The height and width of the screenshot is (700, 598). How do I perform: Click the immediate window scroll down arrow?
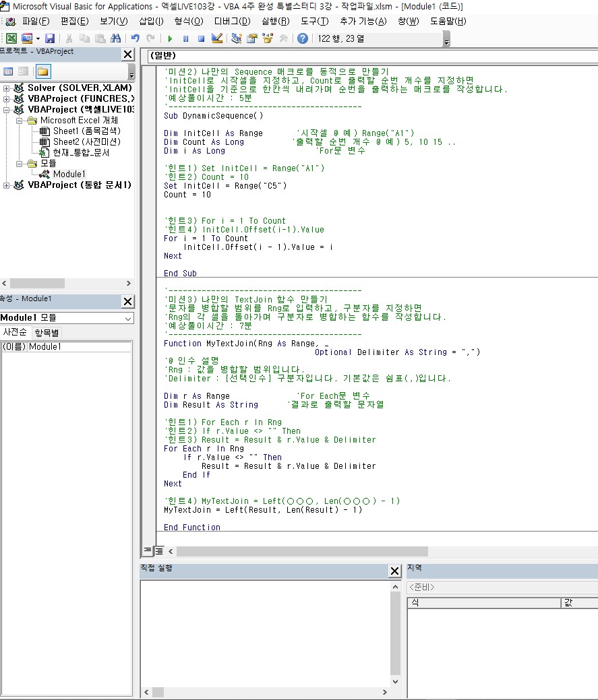point(395,682)
